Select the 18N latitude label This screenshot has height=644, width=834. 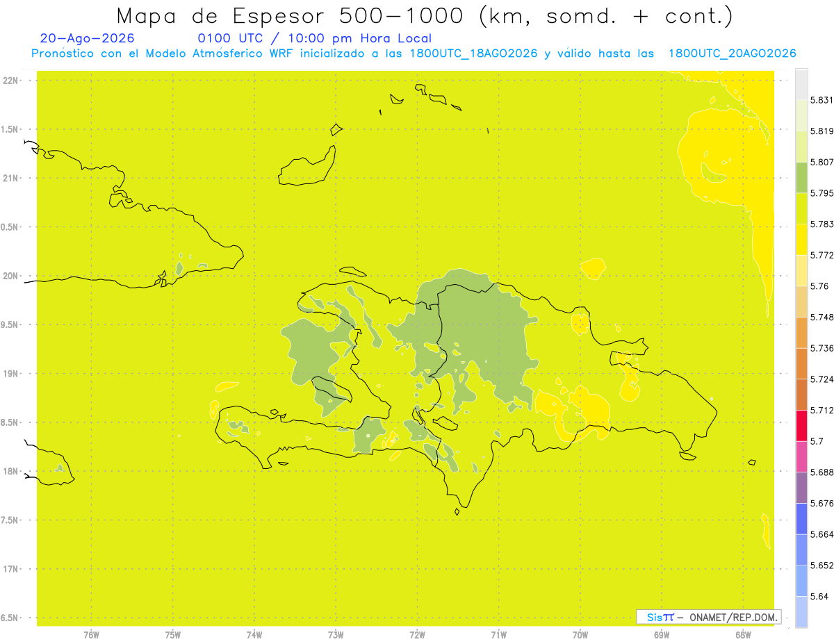(10, 471)
